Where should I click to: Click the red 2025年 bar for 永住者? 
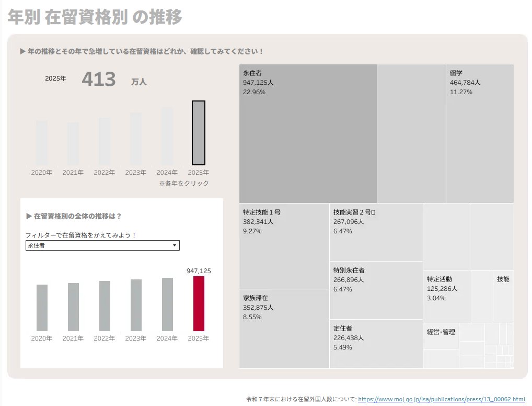[x=199, y=304]
